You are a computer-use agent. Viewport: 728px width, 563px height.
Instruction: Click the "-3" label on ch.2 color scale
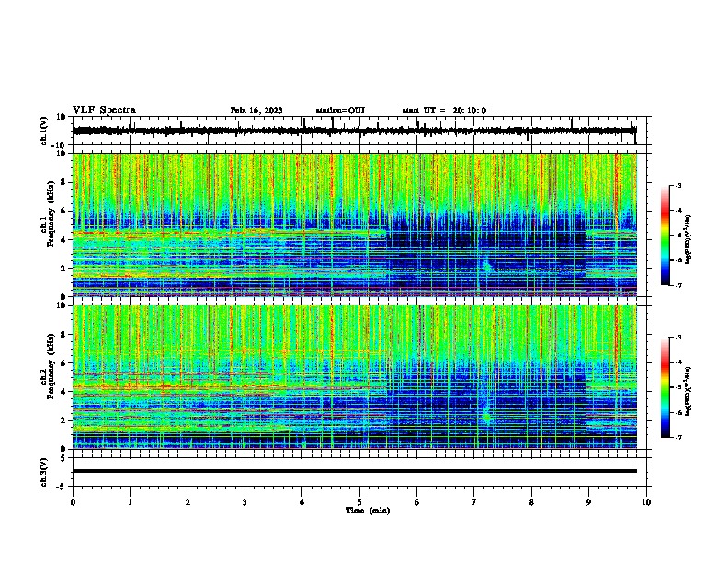678,338
